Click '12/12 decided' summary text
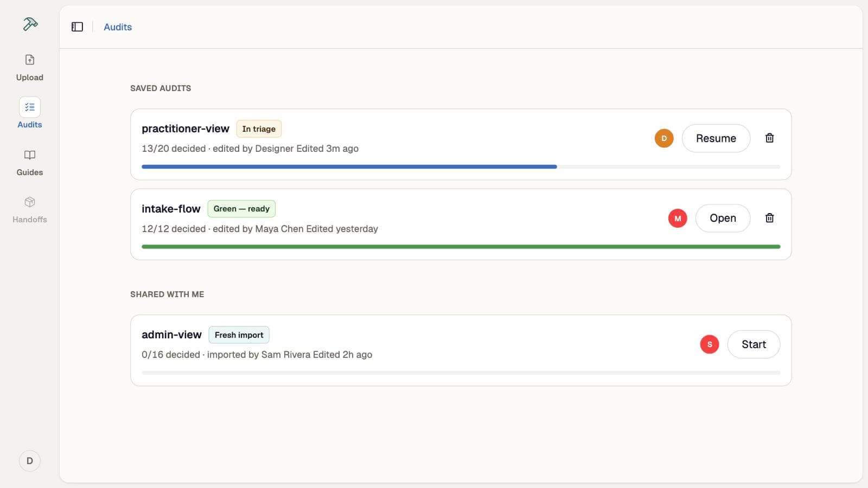 click(x=174, y=229)
